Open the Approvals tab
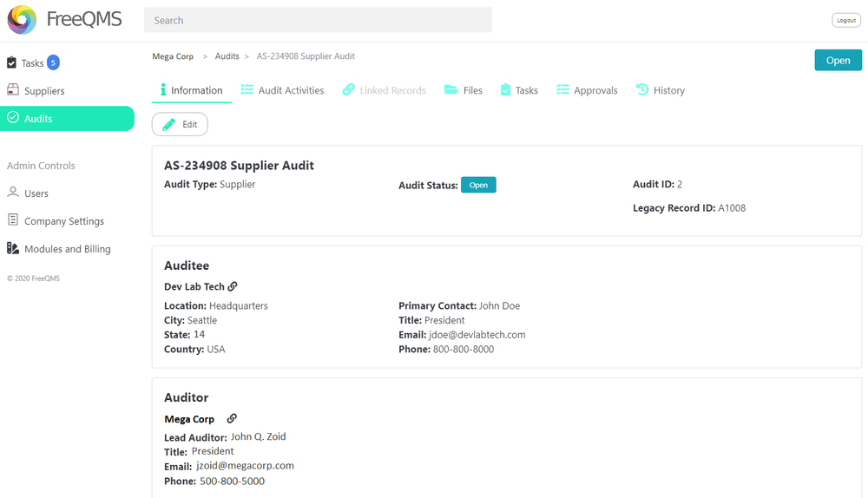The image size is (868, 498). click(587, 90)
